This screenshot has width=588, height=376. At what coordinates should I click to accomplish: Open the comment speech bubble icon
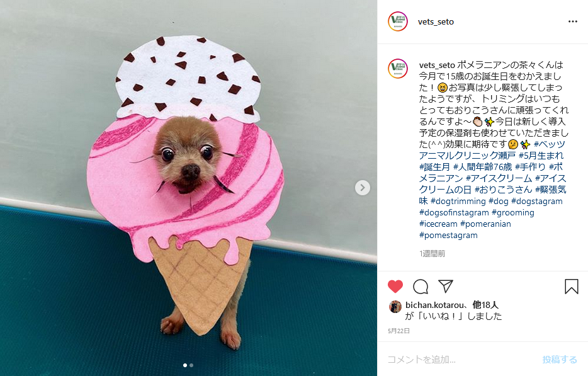(x=421, y=287)
